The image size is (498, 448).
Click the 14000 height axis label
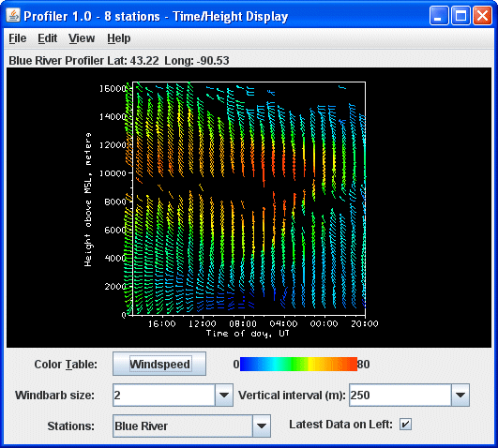113,117
